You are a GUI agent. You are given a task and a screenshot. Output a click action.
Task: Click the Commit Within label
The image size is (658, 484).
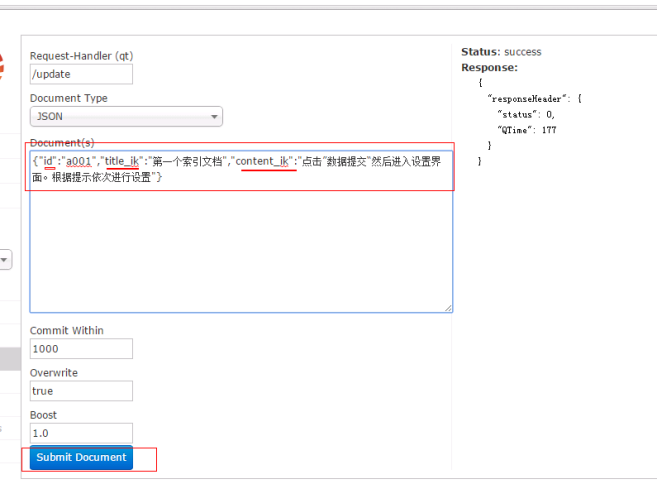(x=67, y=331)
